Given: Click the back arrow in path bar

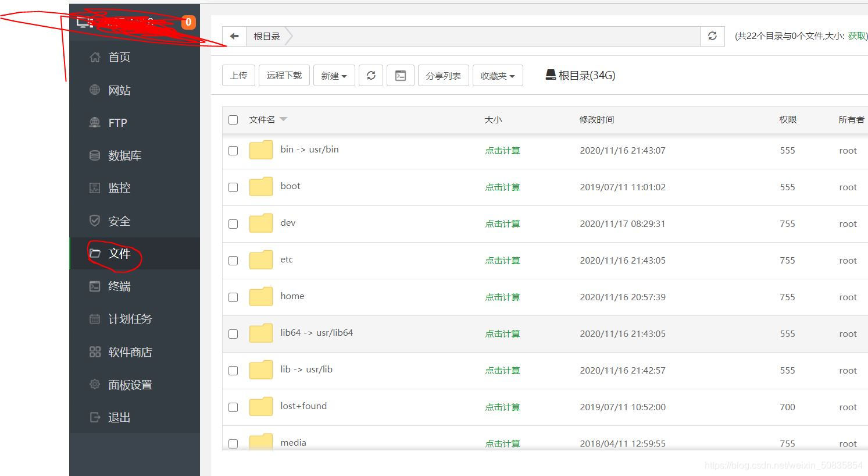Looking at the screenshot, I should [234, 36].
